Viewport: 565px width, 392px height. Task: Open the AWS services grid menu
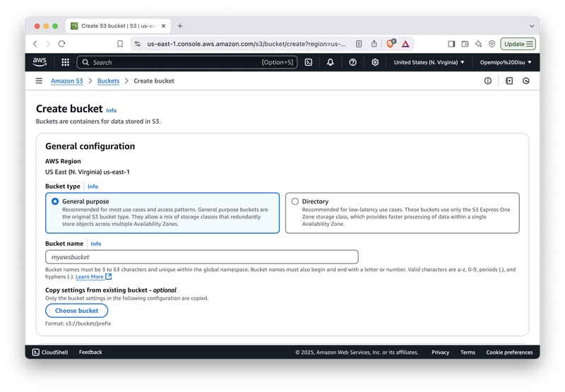[x=65, y=62]
